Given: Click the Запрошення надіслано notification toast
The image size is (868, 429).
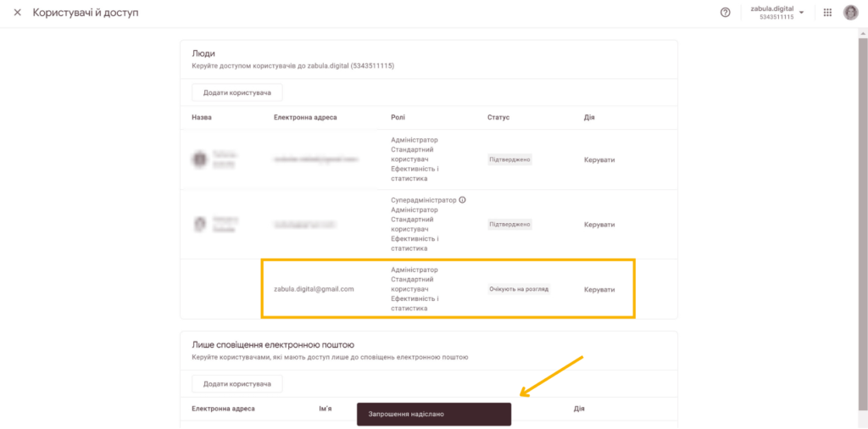Looking at the screenshot, I should pyautogui.click(x=434, y=414).
